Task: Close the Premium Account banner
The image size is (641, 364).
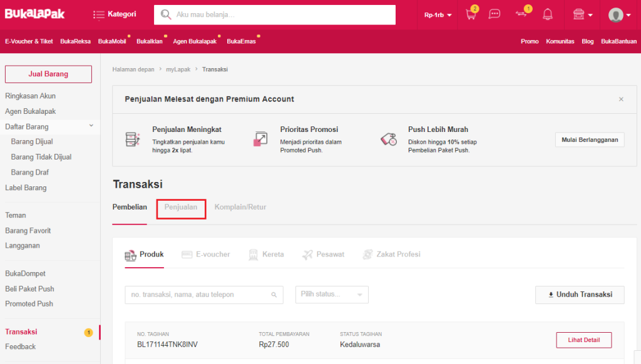Action: (621, 99)
